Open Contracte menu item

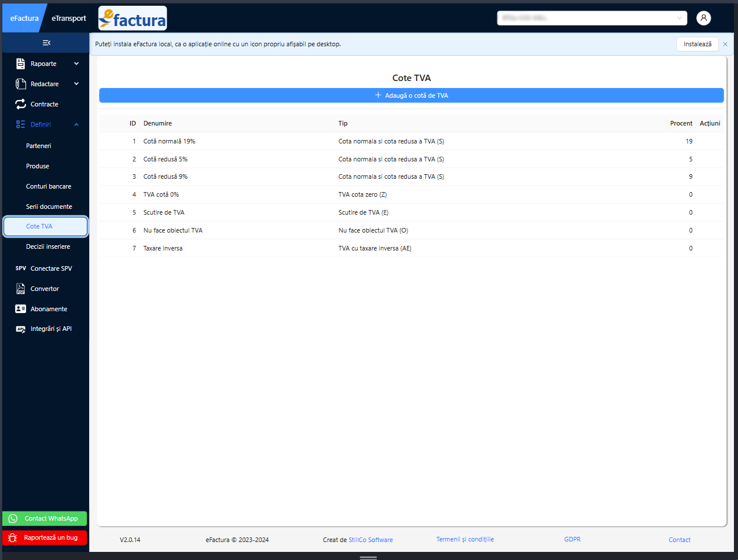pos(45,104)
